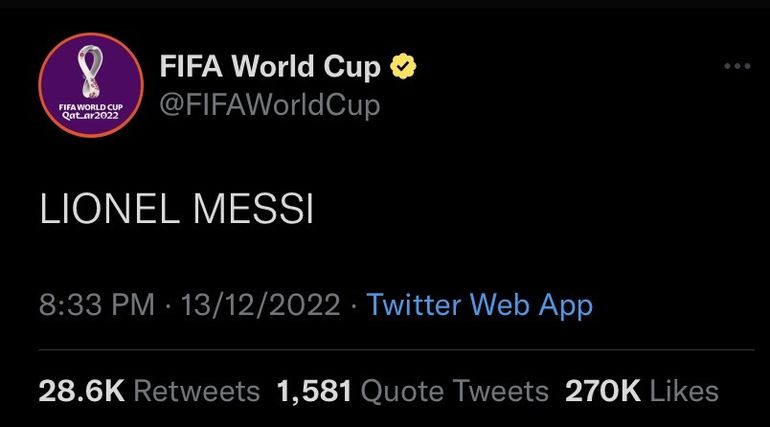Open the tweet's three-dot more menu

736,67
